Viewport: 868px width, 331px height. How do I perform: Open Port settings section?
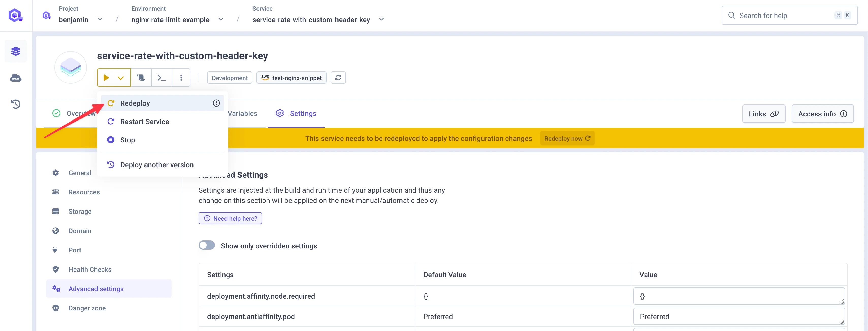click(109, 250)
